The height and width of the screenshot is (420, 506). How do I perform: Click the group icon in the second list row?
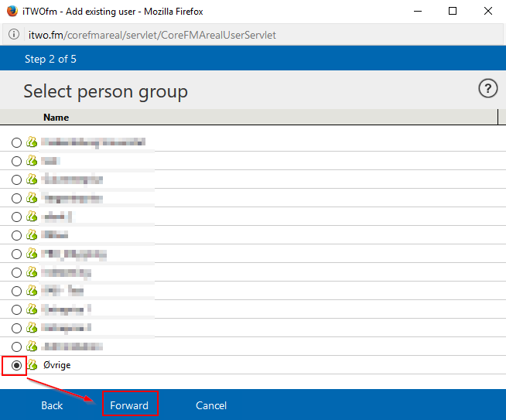click(x=32, y=161)
